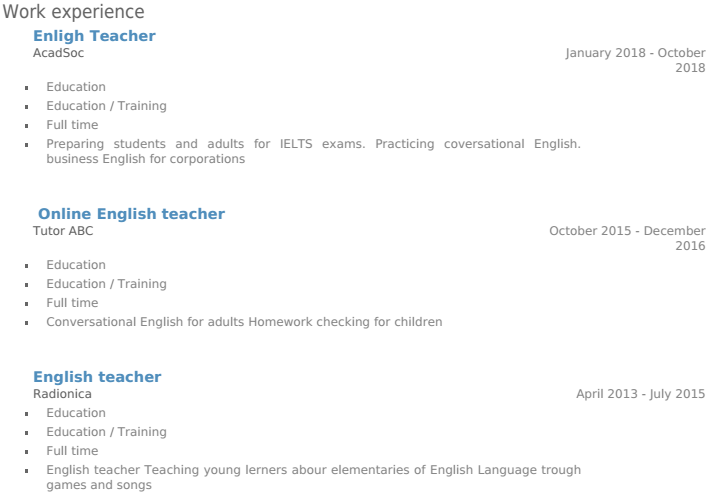Click the IELTS exam preparation description
The width and height of the screenshot is (711, 495).
pos(313,151)
